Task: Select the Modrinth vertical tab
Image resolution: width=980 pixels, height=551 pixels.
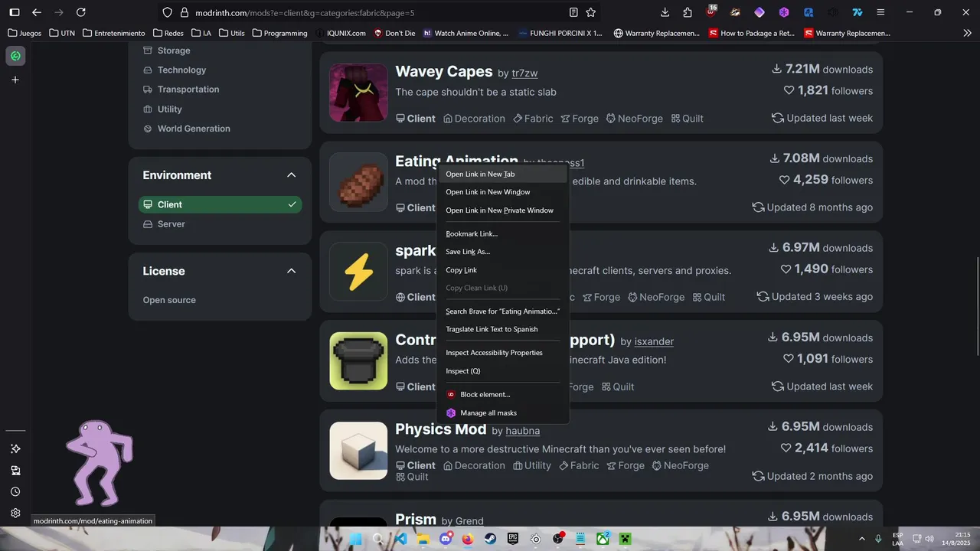Action: (15, 56)
